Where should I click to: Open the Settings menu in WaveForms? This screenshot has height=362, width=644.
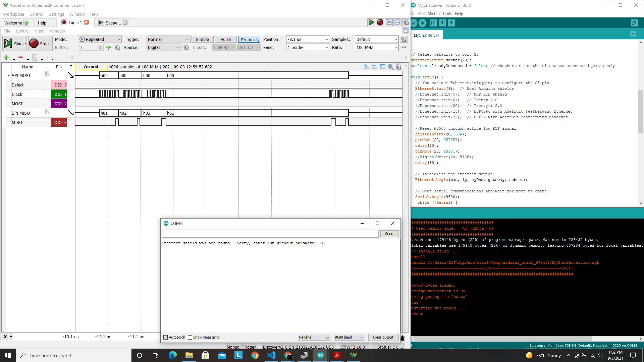pos(56,14)
